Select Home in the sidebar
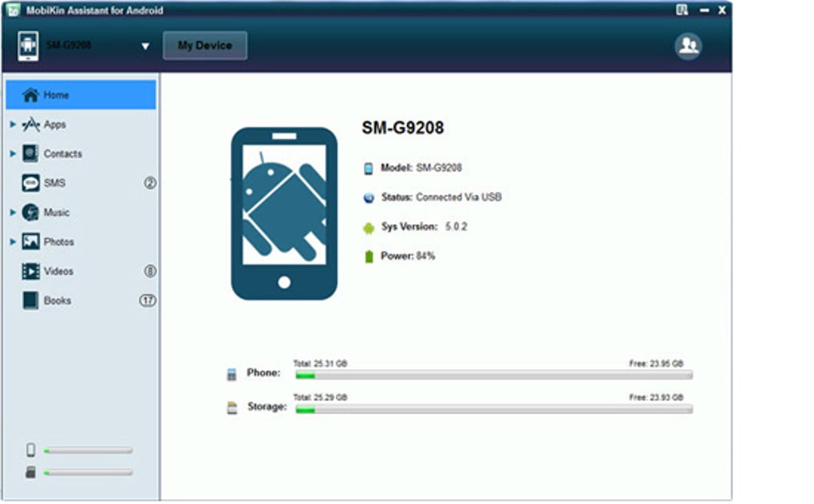 81,95
